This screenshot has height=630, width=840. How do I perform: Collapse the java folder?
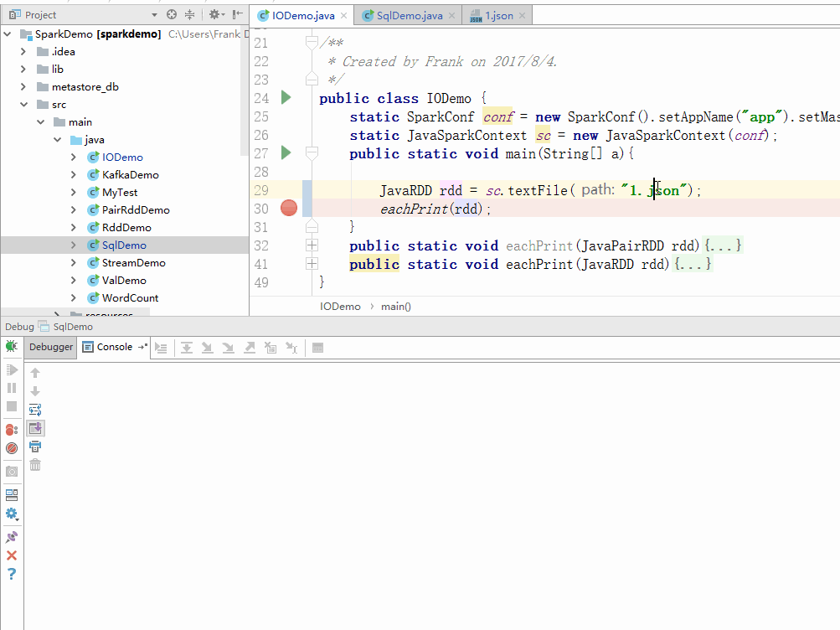pos(57,140)
